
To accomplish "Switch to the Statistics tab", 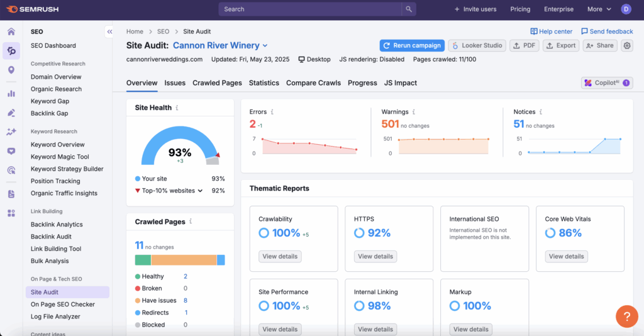I will click(x=264, y=83).
